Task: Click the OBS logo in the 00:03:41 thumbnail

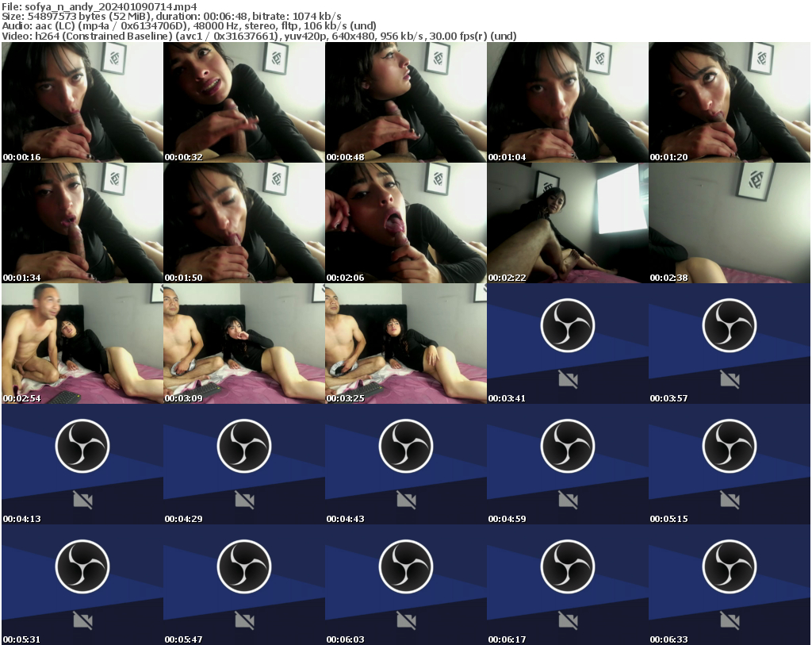Action: 567,325
